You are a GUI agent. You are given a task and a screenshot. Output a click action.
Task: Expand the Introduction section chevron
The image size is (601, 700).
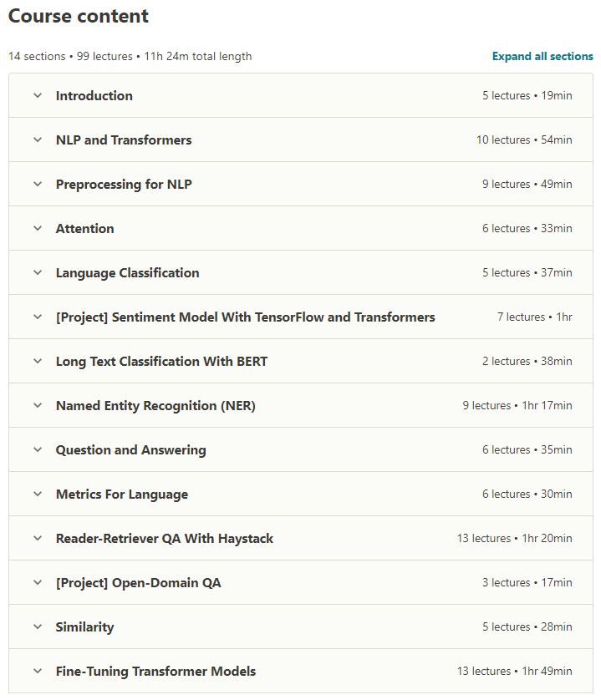click(x=37, y=95)
